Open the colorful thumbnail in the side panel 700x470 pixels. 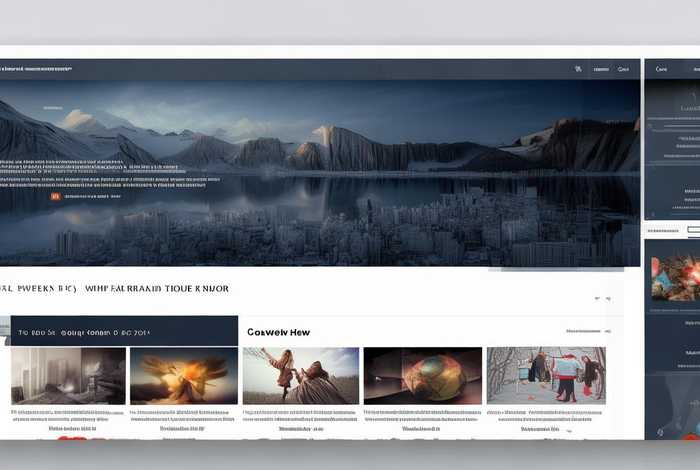[x=675, y=277]
